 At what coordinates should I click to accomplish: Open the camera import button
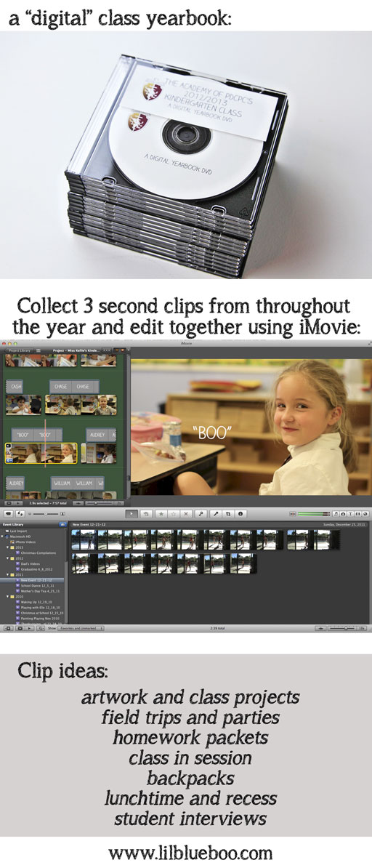8,514
